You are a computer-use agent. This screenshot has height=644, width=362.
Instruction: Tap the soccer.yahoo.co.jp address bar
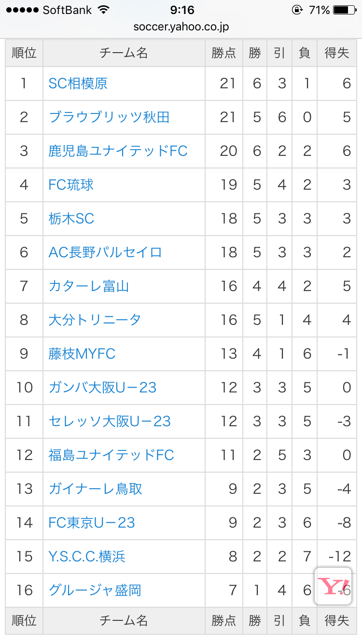[x=181, y=27]
